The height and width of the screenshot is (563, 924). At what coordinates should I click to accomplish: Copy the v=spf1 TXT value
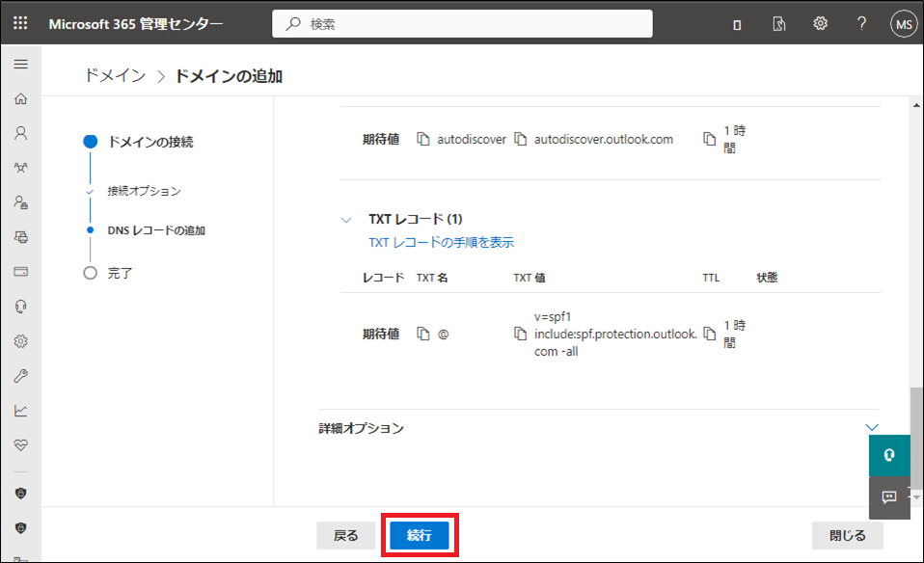(520, 334)
